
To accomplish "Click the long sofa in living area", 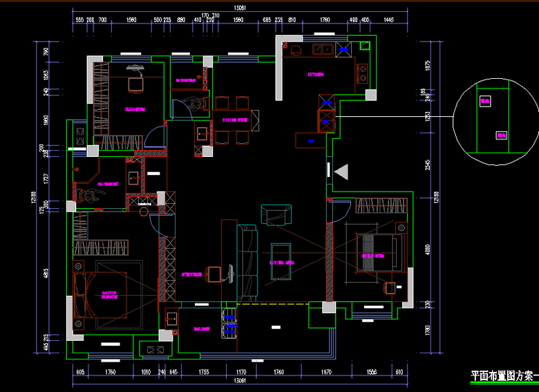I will click(247, 263).
